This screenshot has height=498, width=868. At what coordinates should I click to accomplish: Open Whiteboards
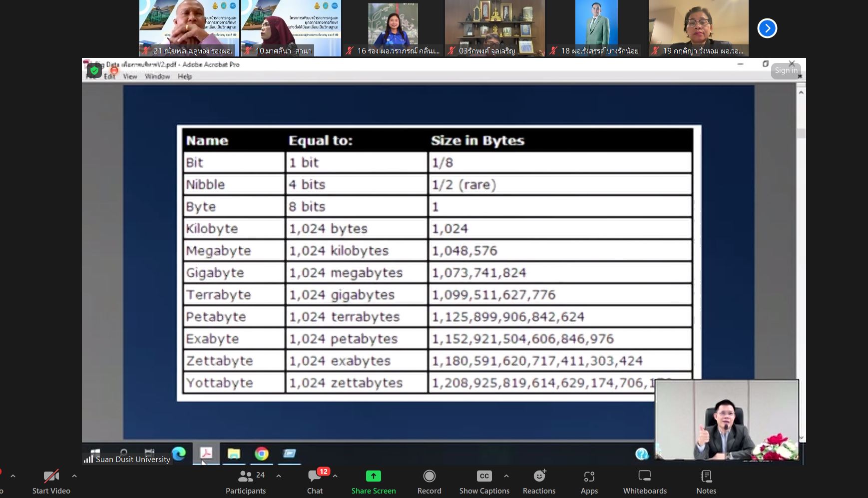pyautogui.click(x=645, y=482)
